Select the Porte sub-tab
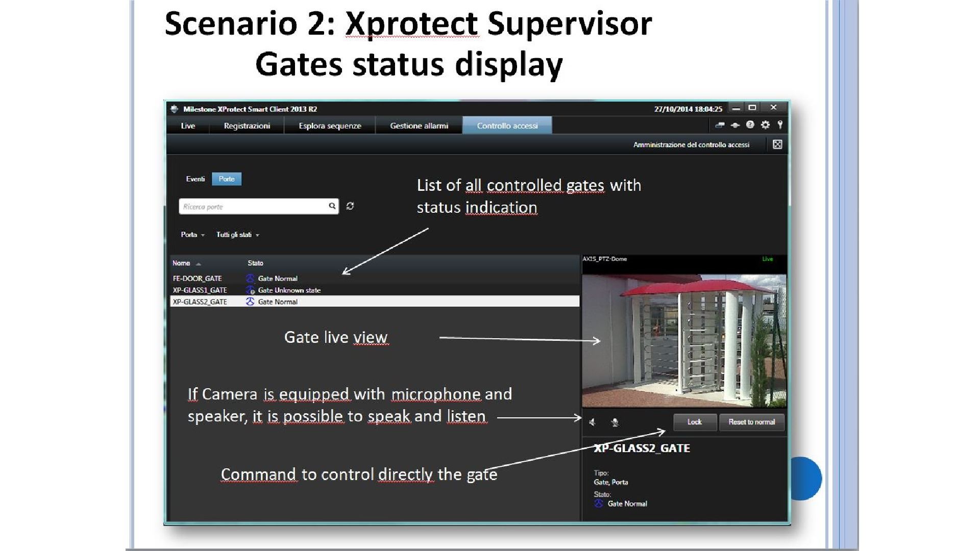980x551 pixels. pyautogui.click(x=227, y=179)
